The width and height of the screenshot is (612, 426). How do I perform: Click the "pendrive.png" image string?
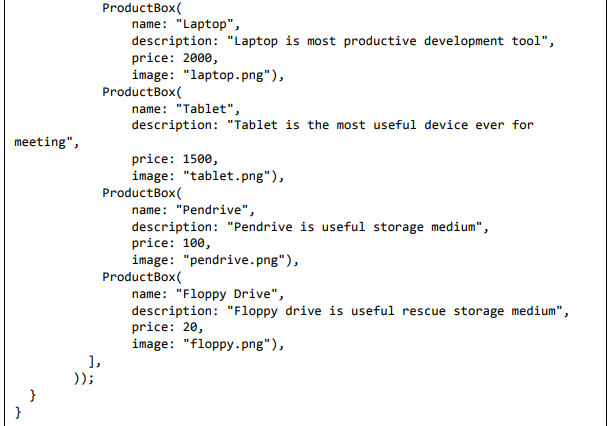click(236, 260)
